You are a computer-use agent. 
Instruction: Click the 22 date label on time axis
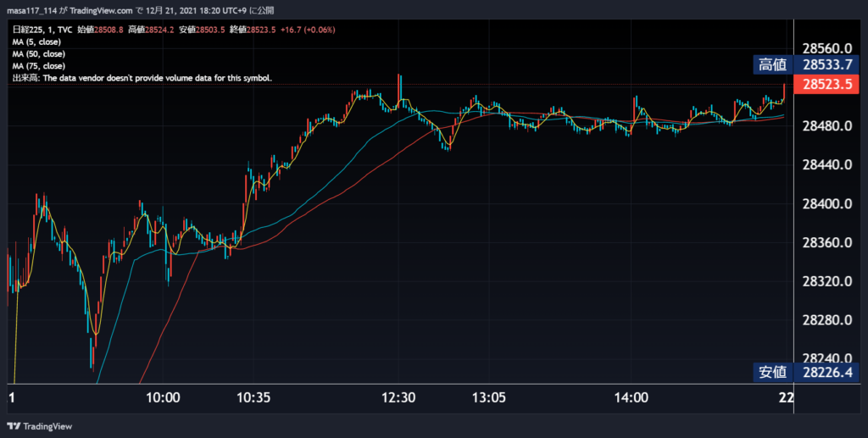click(786, 397)
